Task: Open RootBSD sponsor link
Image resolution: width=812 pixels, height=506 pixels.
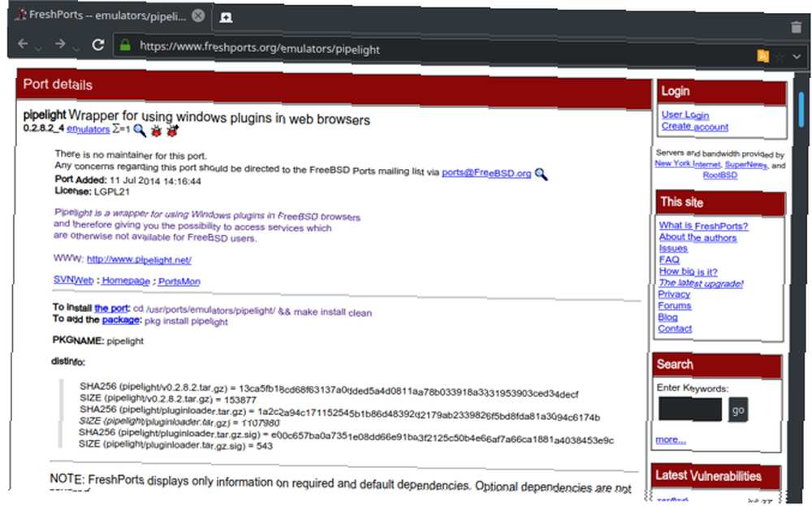Action: tap(719, 175)
